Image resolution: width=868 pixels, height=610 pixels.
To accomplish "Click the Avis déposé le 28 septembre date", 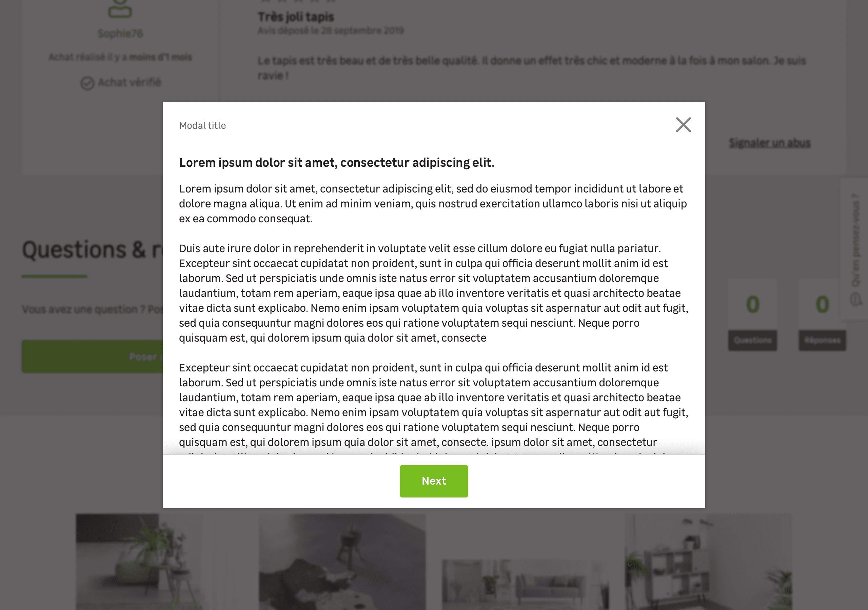I will (x=330, y=30).
